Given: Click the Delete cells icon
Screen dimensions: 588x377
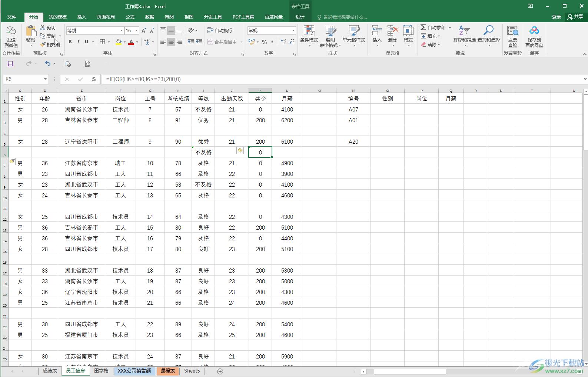Looking at the screenshot, I should (x=392, y=31).
